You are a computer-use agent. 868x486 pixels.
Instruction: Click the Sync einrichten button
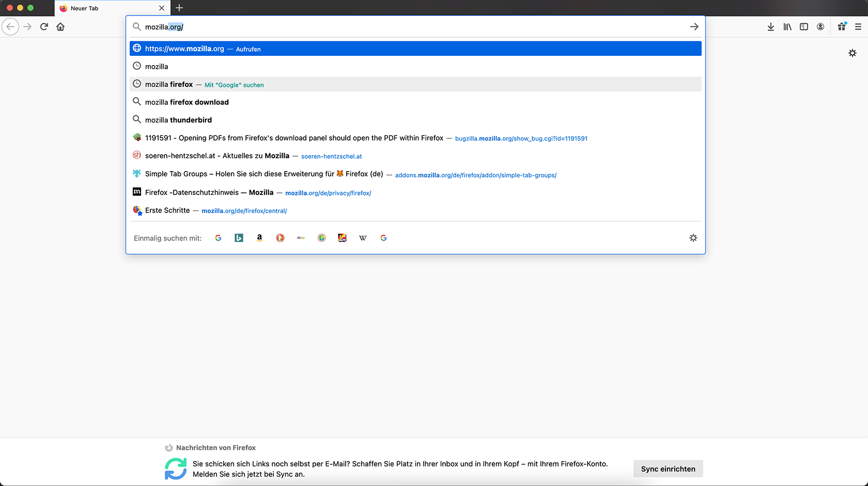tap(668, 469)
